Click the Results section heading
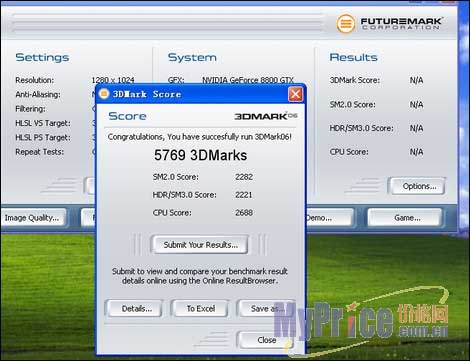 click(x=353, y=57)
